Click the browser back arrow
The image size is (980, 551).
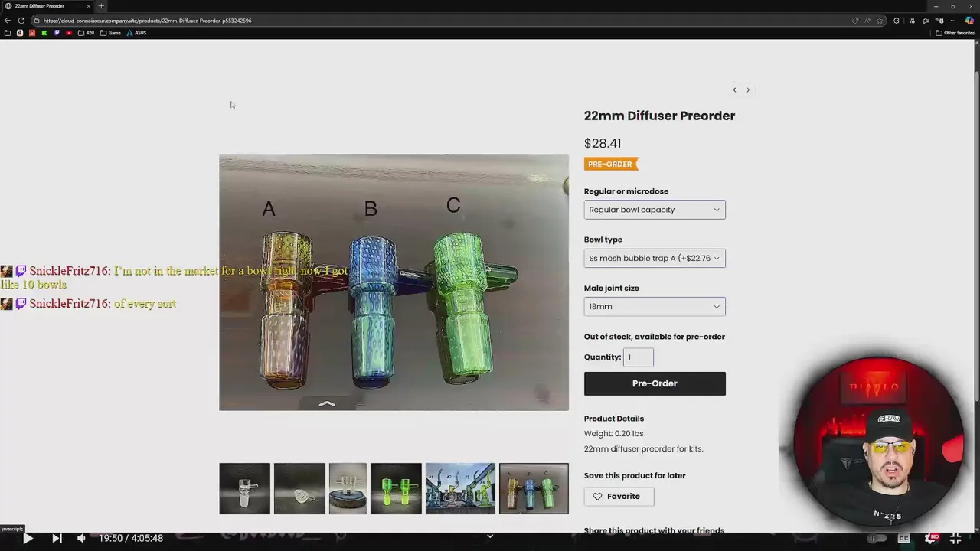coord(8,21)
